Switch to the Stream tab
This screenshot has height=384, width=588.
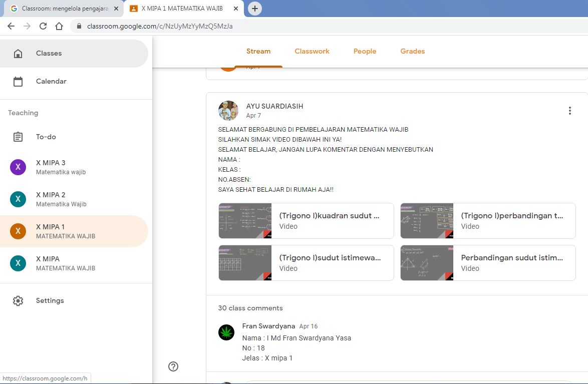click(258, 52)
